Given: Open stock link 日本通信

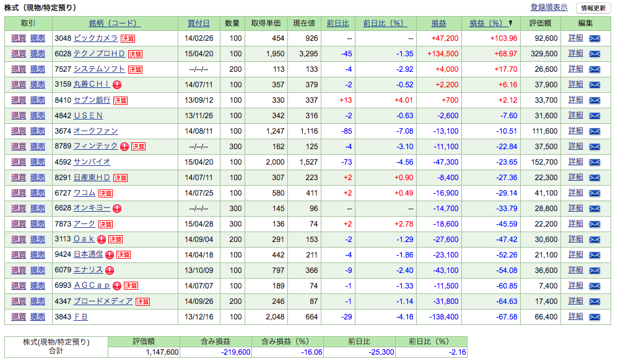Looking at the screenshot, I should pos(89,254).
